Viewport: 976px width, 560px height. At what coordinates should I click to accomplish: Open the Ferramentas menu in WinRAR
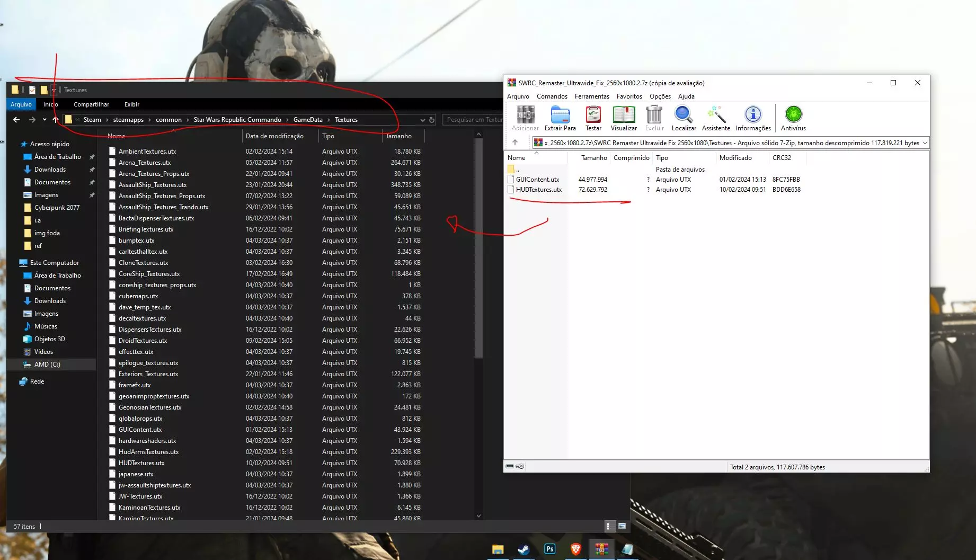click(592, 96)
